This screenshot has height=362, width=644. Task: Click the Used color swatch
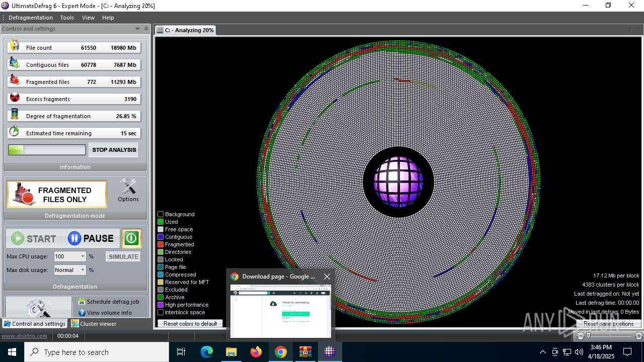point(160,222)
